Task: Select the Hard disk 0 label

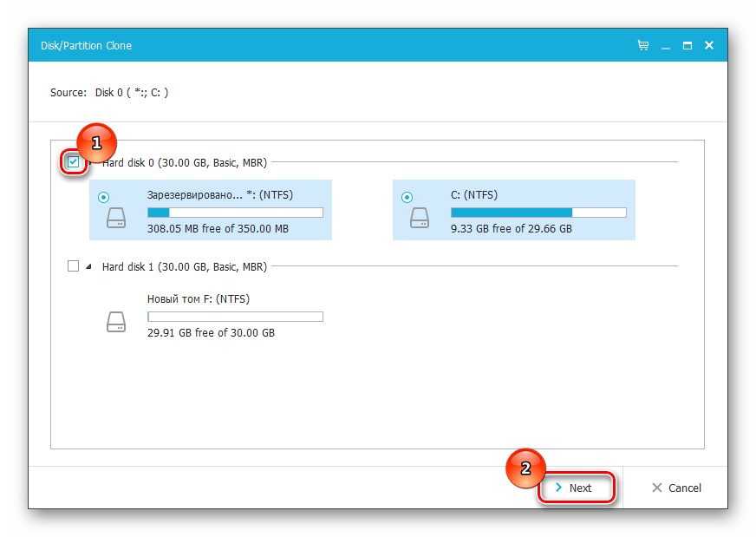Action: (x=184, y=162)
